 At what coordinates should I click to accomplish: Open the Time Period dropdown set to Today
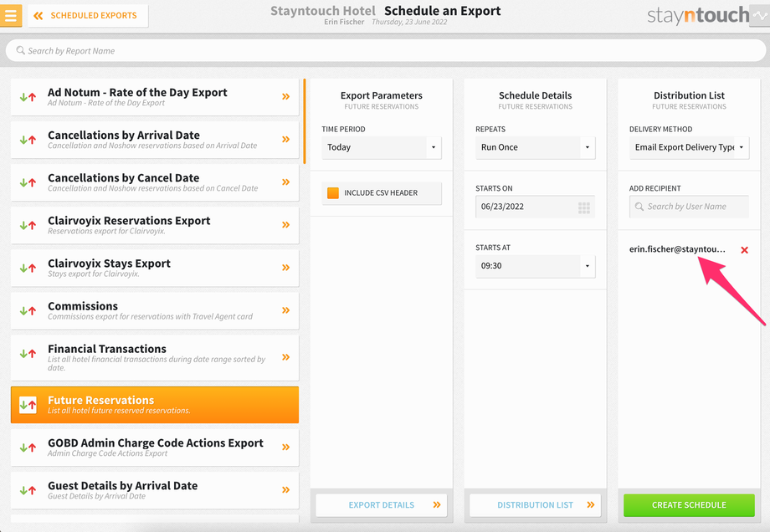pos(382,147)
